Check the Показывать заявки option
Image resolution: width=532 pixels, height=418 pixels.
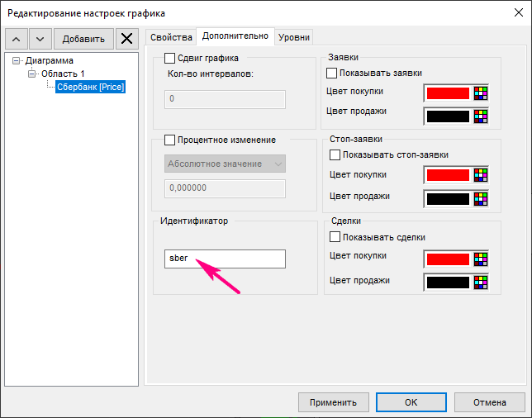[333, 73]
